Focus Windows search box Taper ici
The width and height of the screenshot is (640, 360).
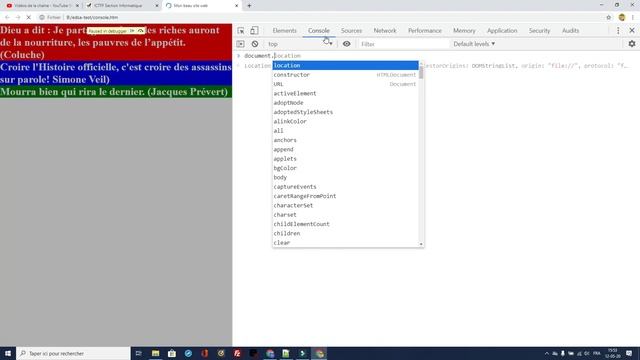pyautogui.click(x=73, y=353)
